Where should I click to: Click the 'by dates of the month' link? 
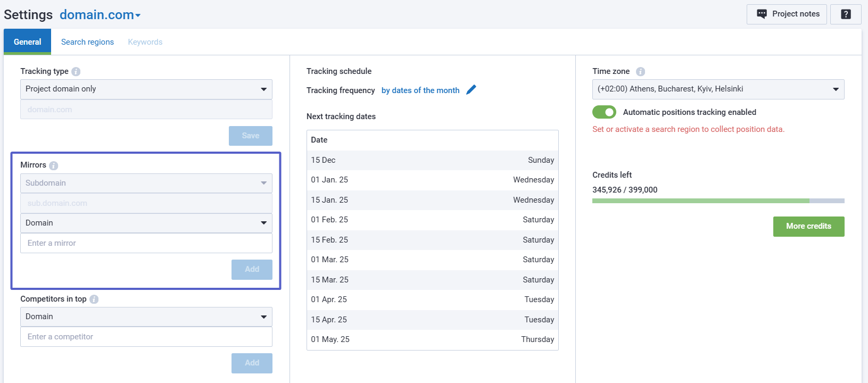tap(420, 90)
